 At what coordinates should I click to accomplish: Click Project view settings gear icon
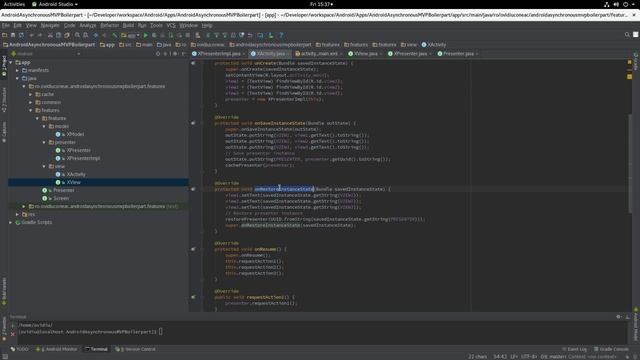pos(175,54)
